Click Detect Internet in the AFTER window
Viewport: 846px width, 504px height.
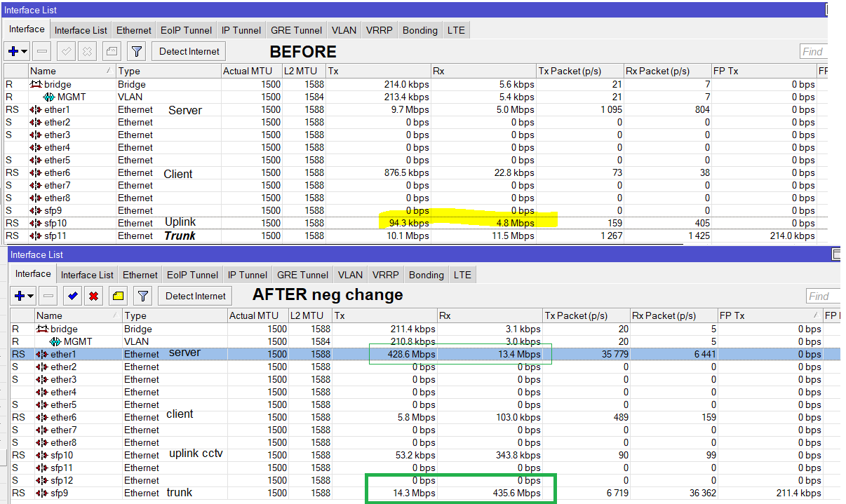click(x=194, y=295)
